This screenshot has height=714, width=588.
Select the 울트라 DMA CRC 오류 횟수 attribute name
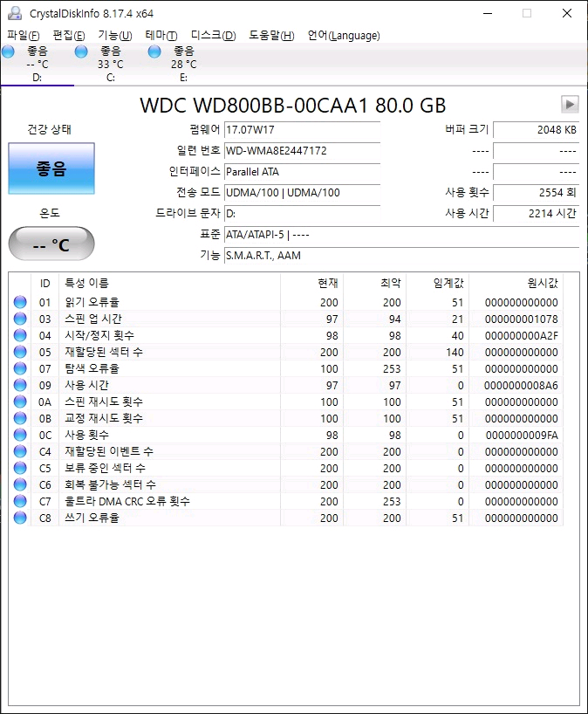click(x=127, y=501)
